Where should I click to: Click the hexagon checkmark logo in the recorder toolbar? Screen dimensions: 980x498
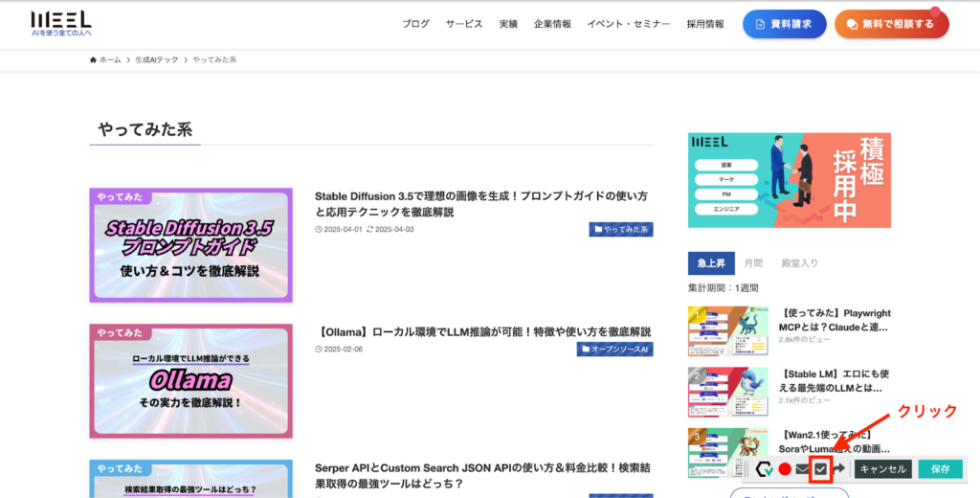(765, 468)
